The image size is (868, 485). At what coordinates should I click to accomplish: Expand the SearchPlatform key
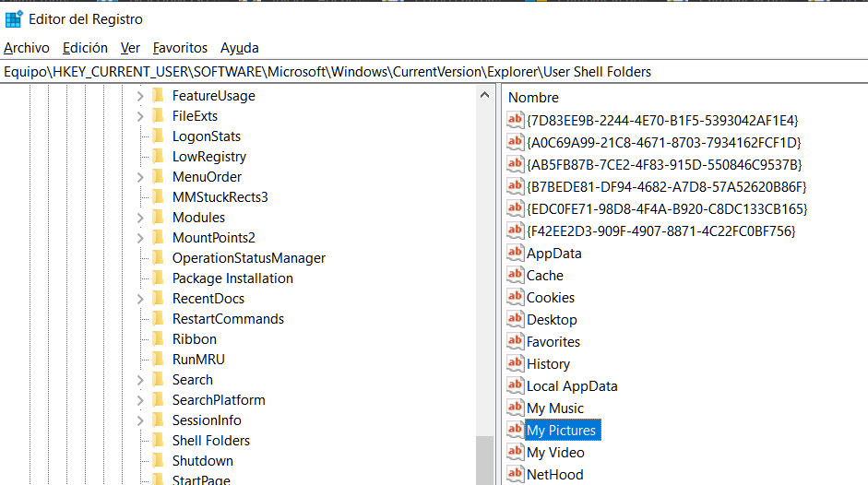pos(140,400)
